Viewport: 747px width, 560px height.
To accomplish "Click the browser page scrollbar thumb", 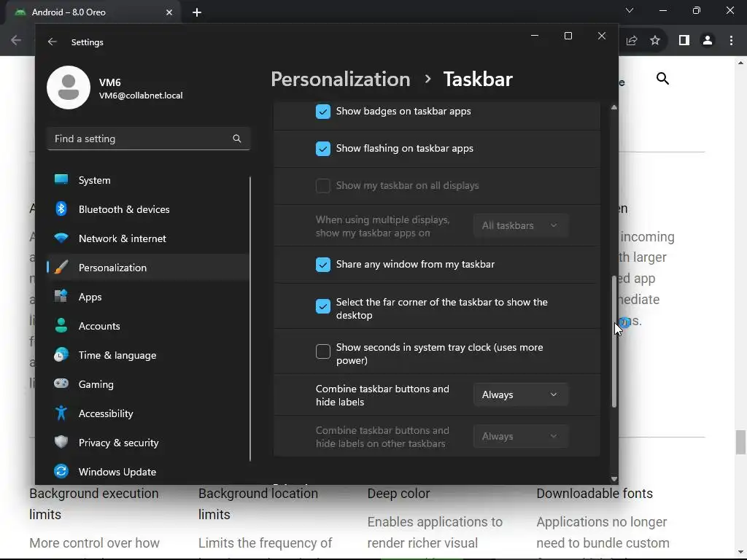I will coord(740,443).
